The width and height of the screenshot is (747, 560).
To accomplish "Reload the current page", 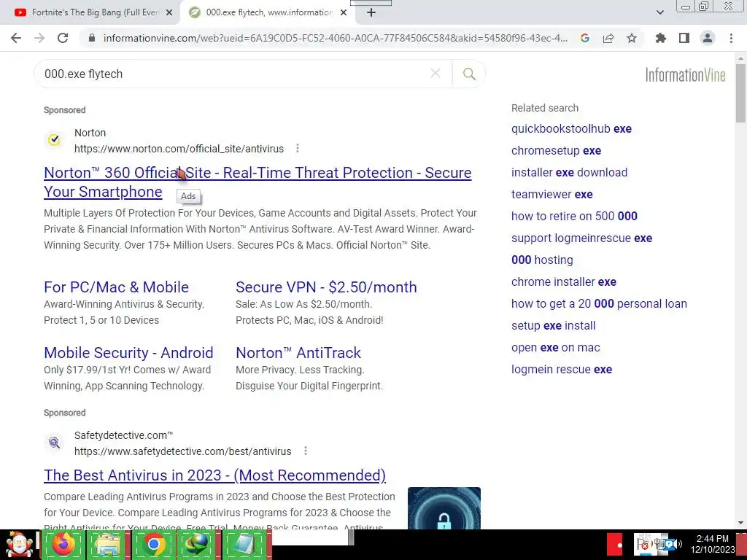I will pos(63,38).
